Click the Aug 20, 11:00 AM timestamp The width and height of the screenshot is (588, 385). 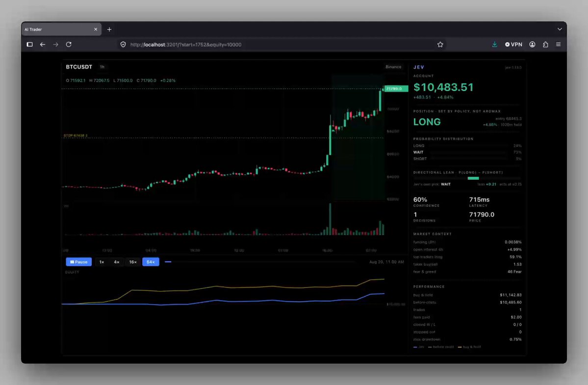pos(386,262)
